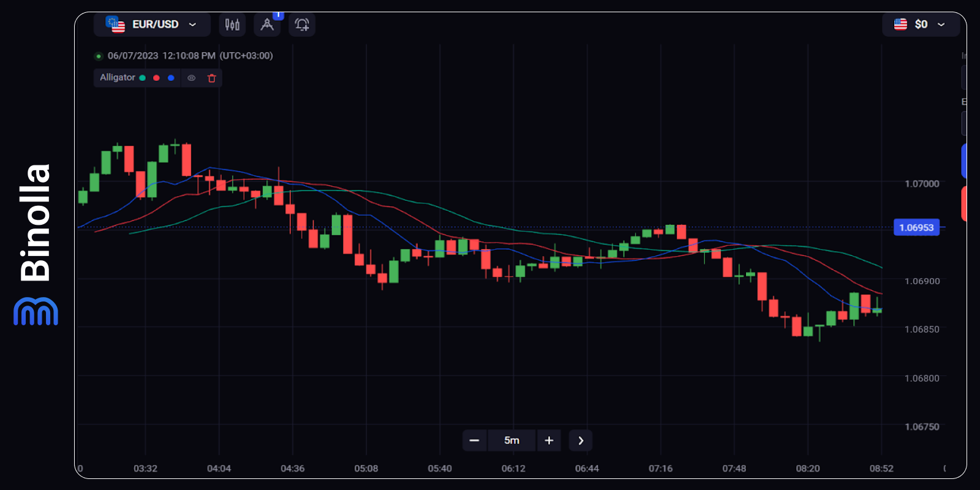The image size is (980, 490).
Task: Click the 08:52 time axis label
Action: (x=881, y=469)
